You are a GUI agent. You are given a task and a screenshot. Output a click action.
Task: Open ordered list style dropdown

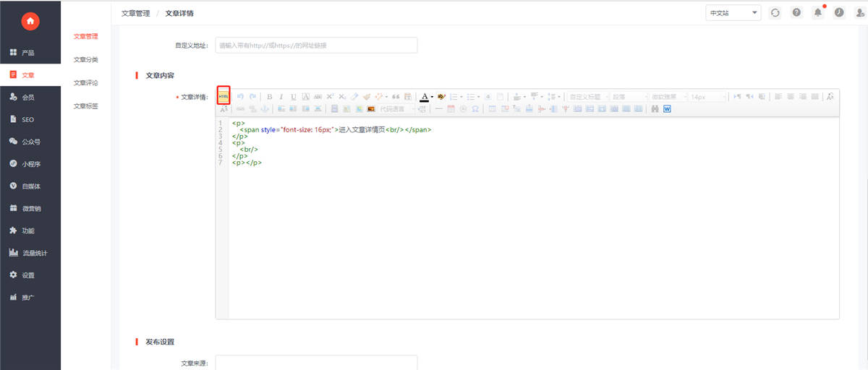(x=461, y=96)
